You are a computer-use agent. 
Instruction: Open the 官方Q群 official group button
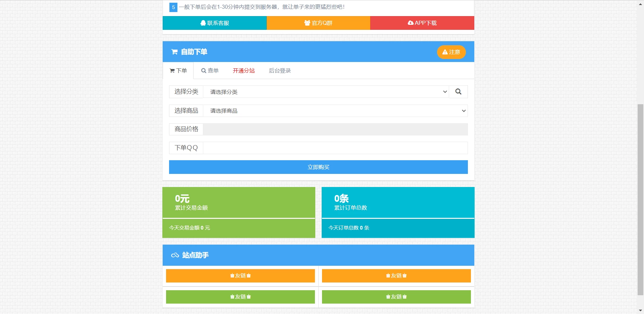point(318,23)
